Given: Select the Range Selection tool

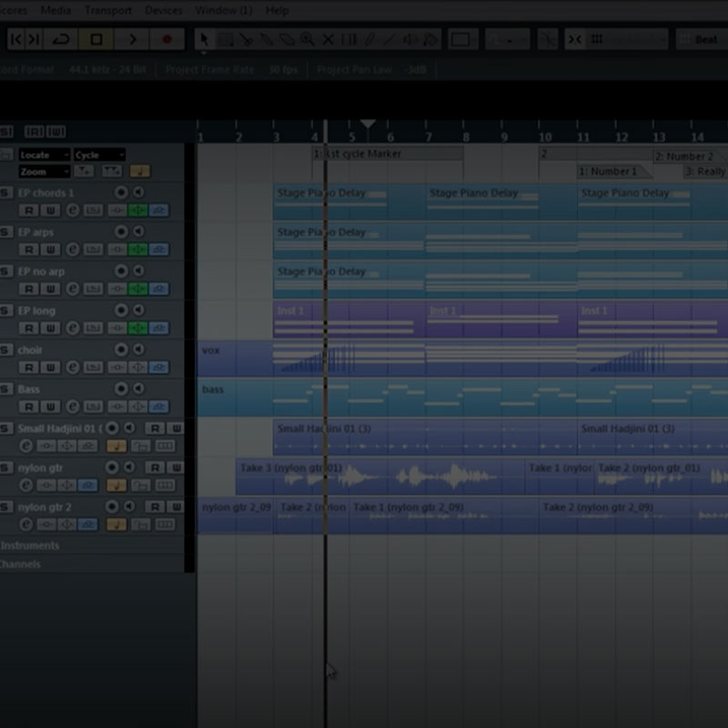Looking at the screenshot, I should (226, 39).
